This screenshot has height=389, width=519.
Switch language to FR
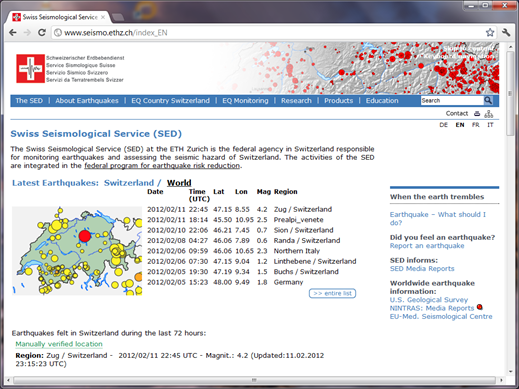tap(475, 125)
